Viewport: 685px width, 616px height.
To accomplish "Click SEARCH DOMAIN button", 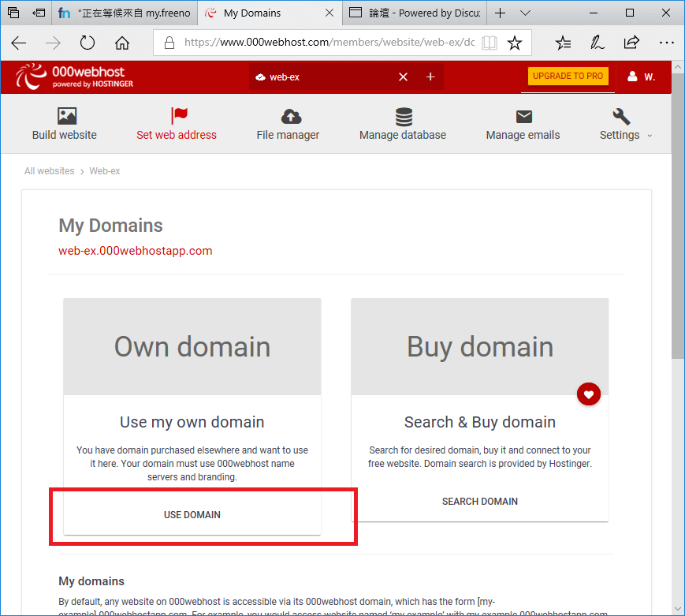I will tap(480, 502).
